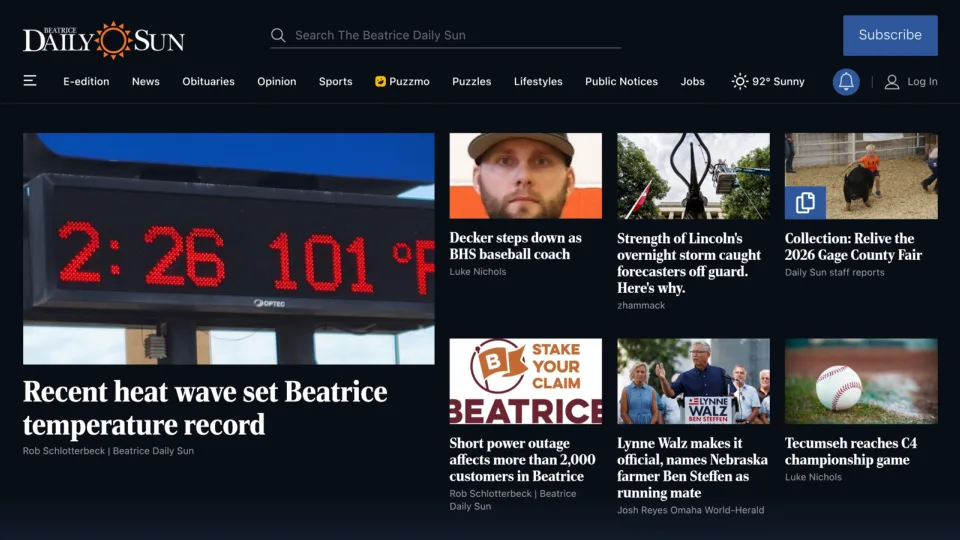Open the Jobs section
This screenshot has width=960, height=540.
[692, 81]
